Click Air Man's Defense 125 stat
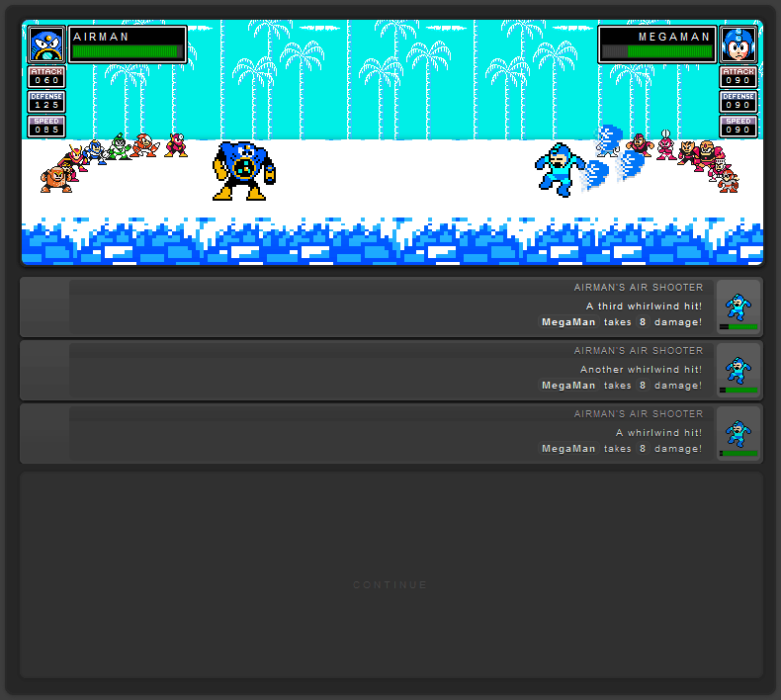This screenshot has height=700, width=781. tap(46, 101)
